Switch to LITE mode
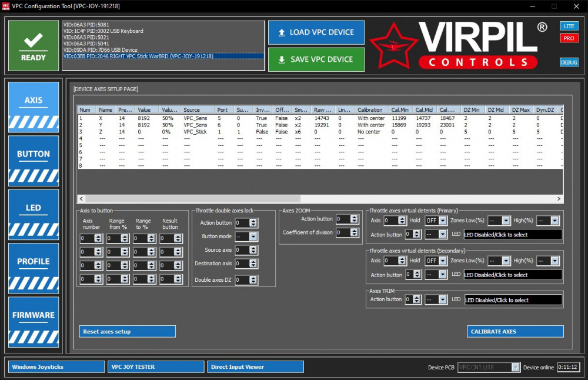Image resolution: width=588 pixels, height=380 pixels. click(x=569, y=26)
